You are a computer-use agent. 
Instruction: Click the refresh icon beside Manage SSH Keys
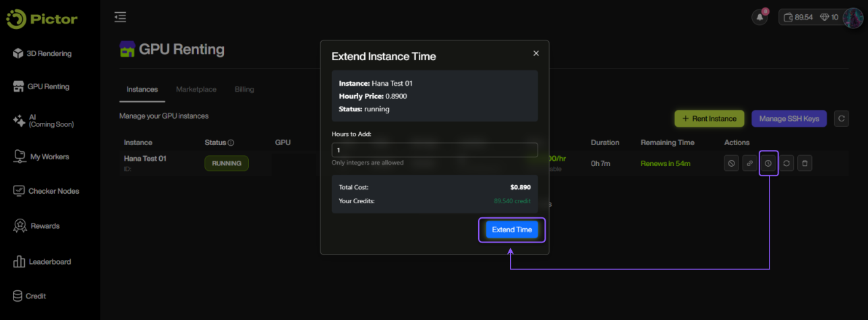(x=841, y=119)
